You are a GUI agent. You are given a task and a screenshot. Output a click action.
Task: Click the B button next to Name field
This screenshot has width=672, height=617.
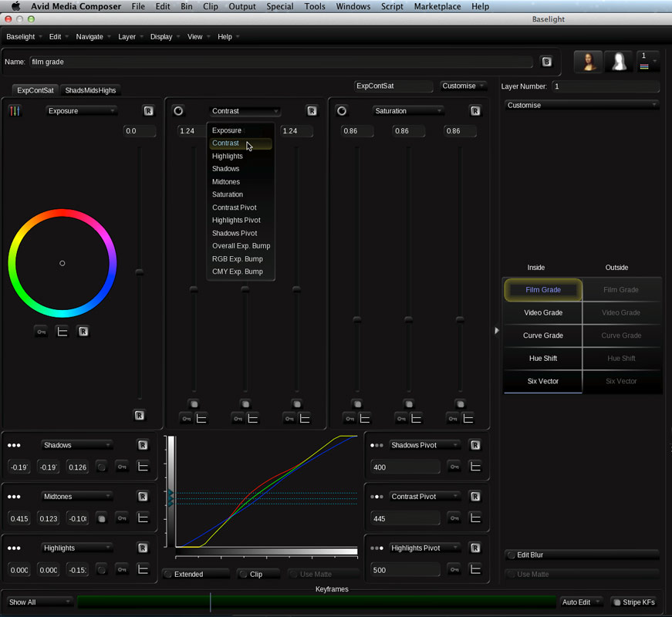tap(546, 62)
